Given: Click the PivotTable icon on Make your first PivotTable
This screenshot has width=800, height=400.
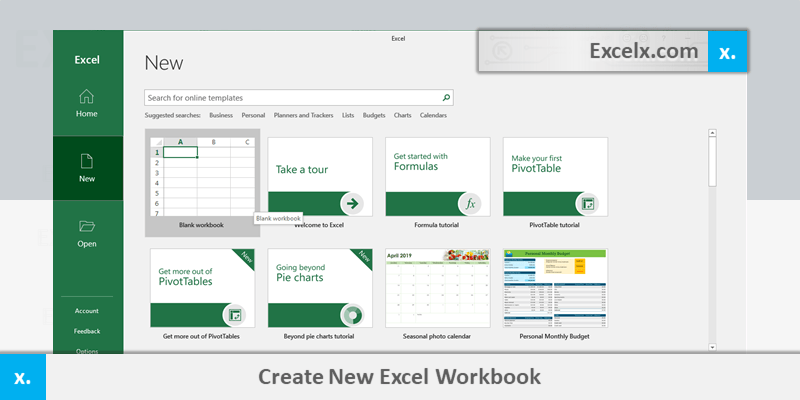Looking at the screenshot, I should 588,204.
